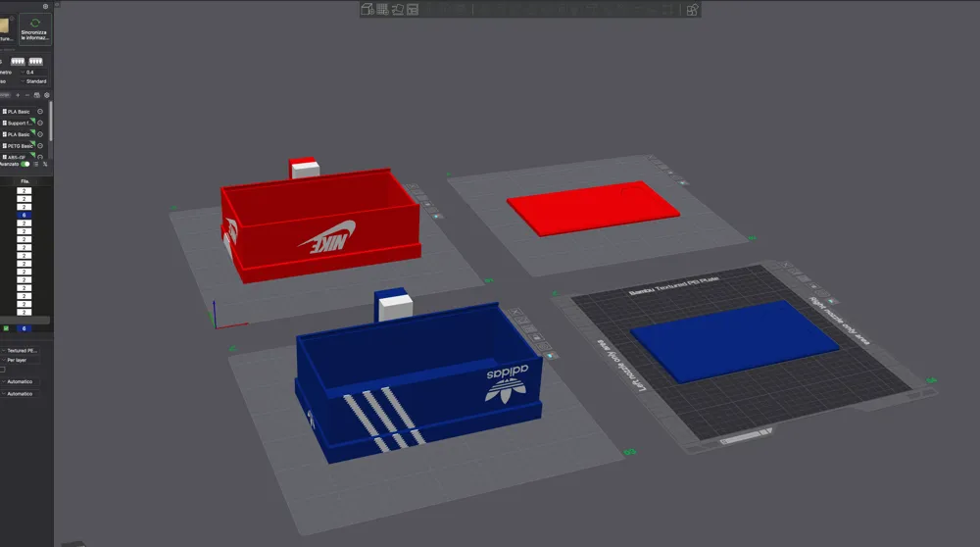This screenshot has height=547, width=980.
Task: Open the Per layer print sequence dropdown
Action: click(x=20, y=360)
